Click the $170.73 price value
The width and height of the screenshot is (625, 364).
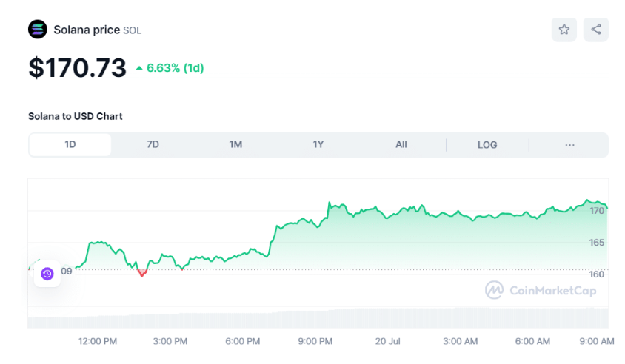[77, 68]
